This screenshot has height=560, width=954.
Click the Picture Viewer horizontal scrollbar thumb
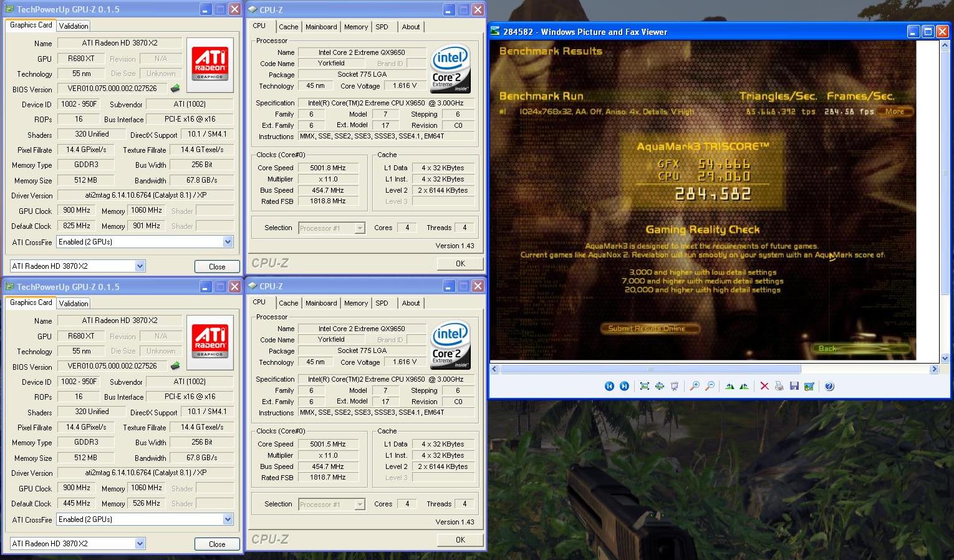(650, 369)
